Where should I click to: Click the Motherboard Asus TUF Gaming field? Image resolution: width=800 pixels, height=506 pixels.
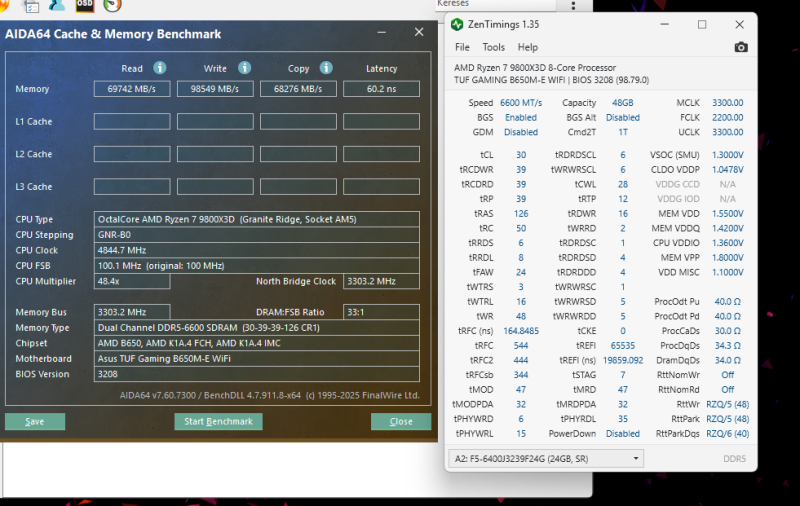click(257, 359)
